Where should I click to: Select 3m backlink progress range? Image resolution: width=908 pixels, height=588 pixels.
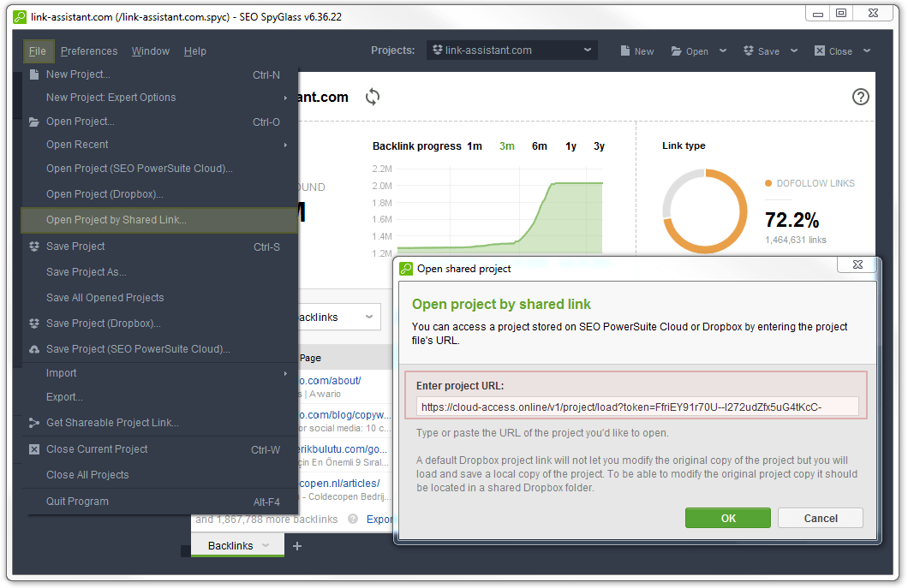[x=507, y=146]
